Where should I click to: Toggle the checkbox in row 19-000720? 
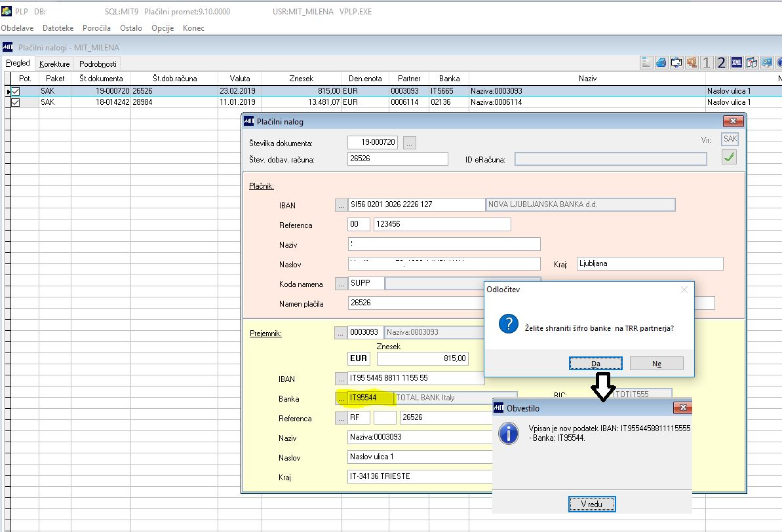(x=16, y=91)
